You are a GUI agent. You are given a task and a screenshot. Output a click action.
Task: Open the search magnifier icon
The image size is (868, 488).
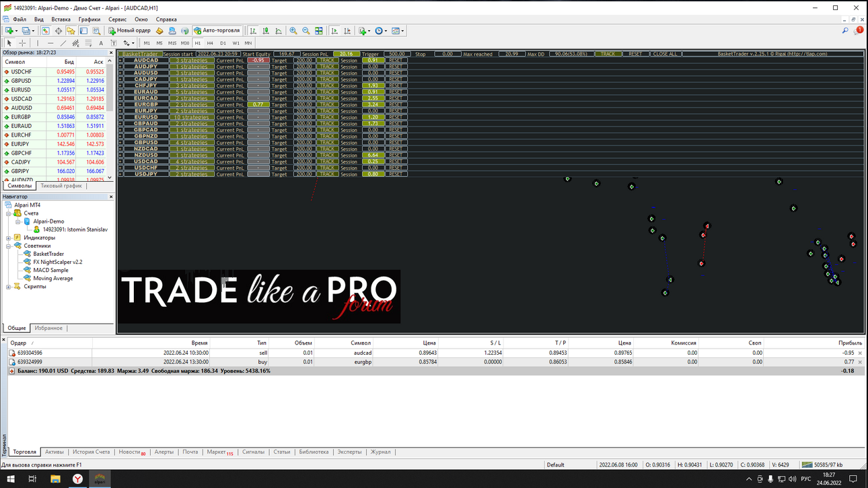point(845,30)
